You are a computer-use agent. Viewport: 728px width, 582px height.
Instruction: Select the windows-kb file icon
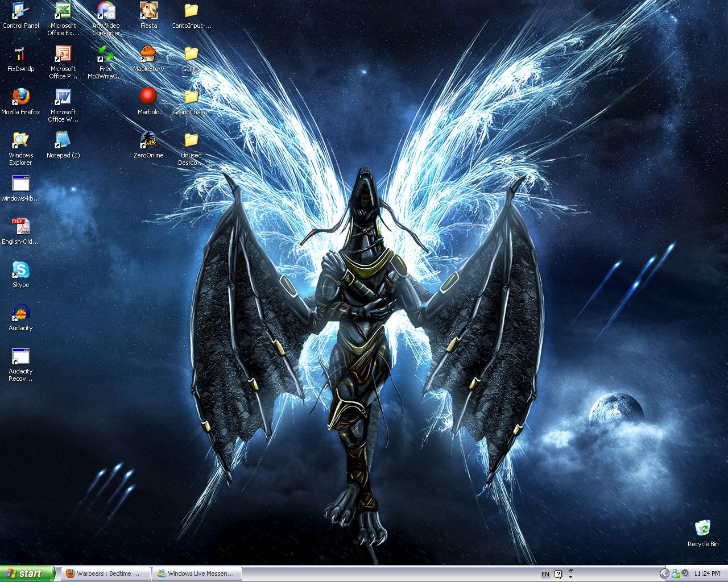coord(20,188)
